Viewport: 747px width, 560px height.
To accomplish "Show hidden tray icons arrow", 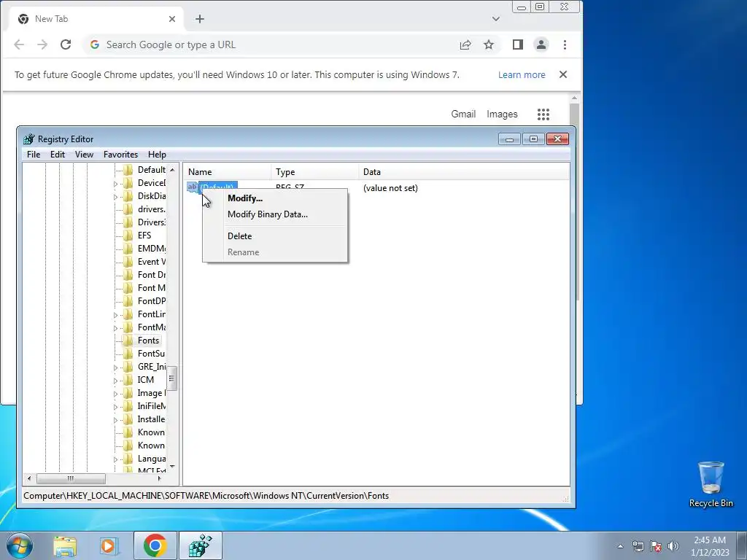I will [x=620, y=546].
